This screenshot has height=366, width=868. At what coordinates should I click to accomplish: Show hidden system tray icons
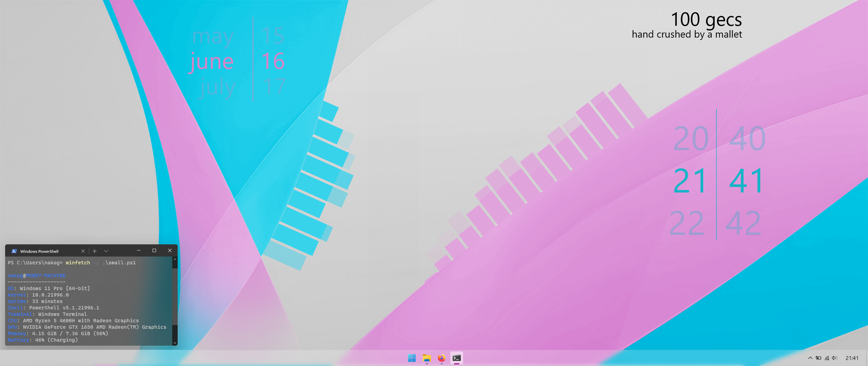coord(810,358)
